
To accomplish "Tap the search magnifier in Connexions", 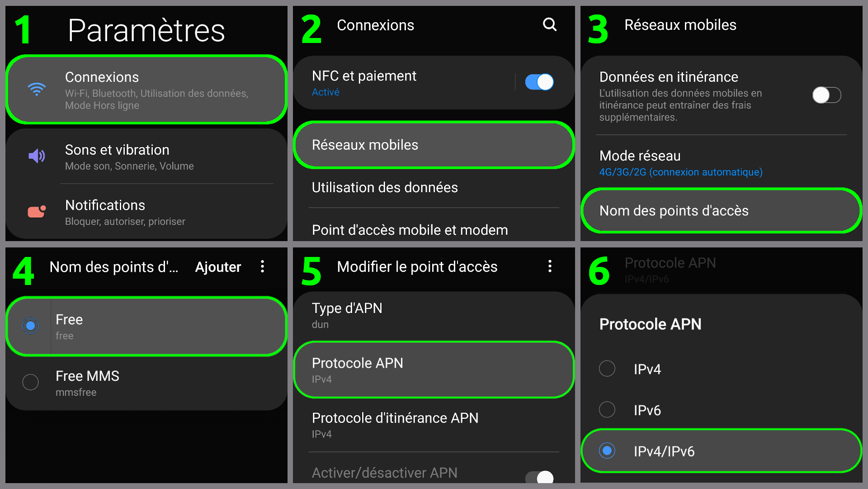I will pos(549,24).
